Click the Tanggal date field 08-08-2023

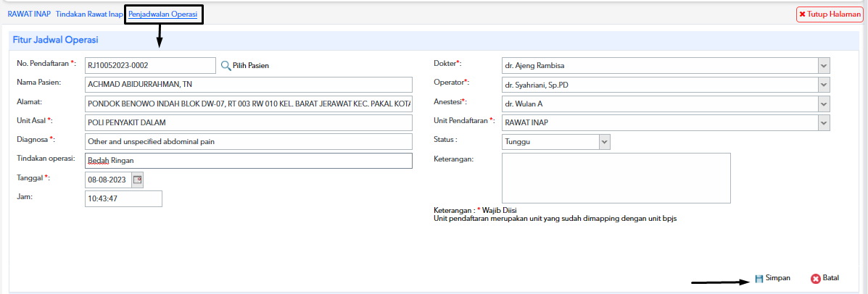[x=109, y=180]
